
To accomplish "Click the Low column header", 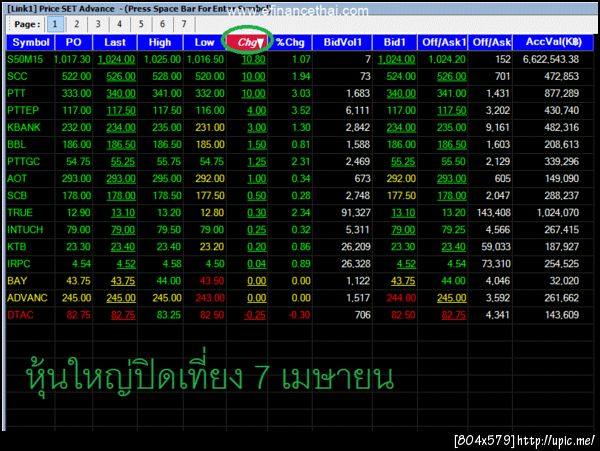I will pyautogui.click(x=204, y=42).
